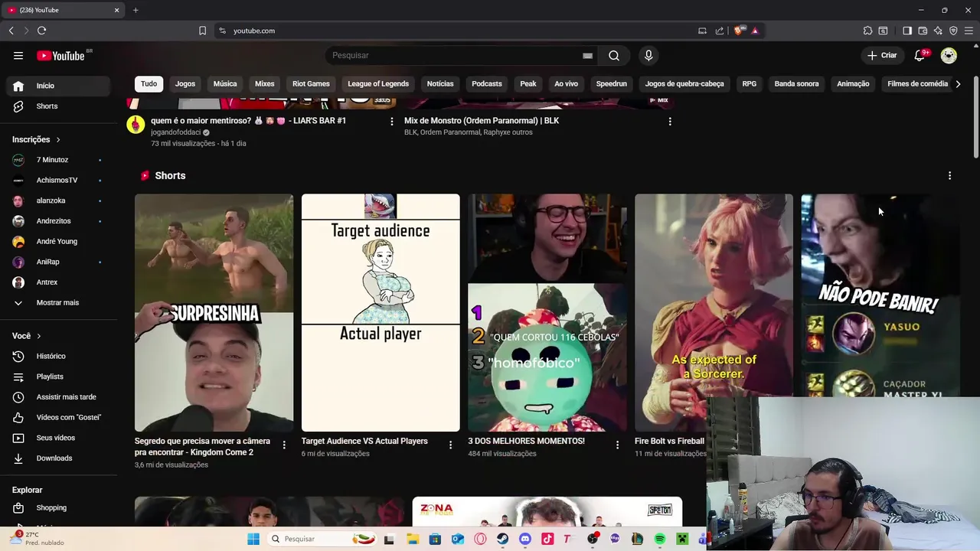Expand the Você section chevron
This screenshot has width=980, height=551.
pos(38,336)
